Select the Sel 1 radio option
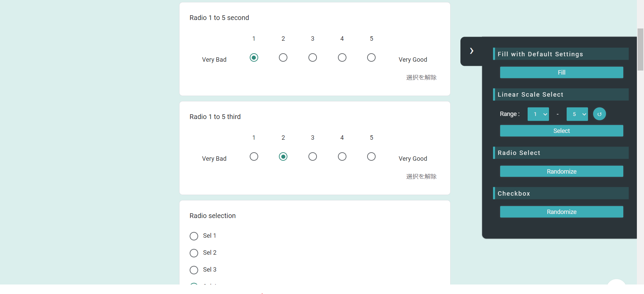The height and width of the screenshot is (294, 644). coord(194,236)
